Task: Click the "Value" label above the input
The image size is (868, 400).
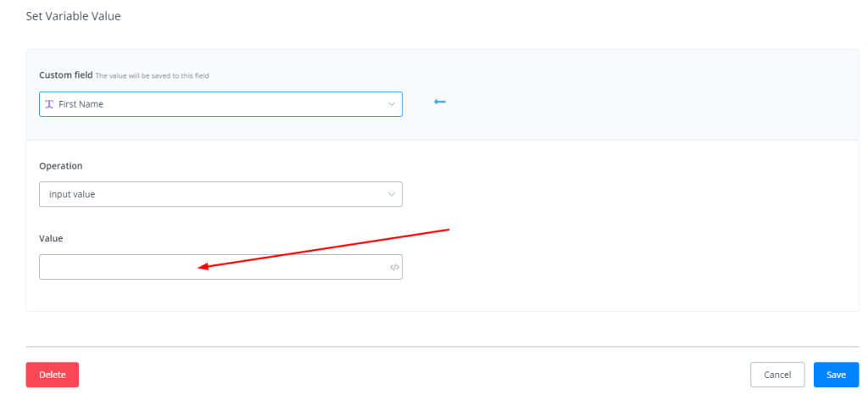Action: coord(51,238)
